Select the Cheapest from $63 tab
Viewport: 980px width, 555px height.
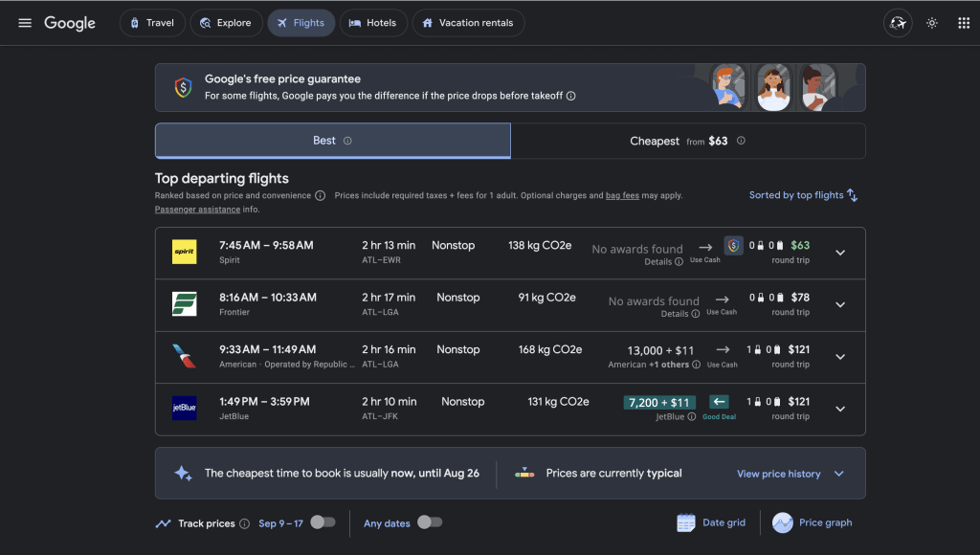point(687,141)
